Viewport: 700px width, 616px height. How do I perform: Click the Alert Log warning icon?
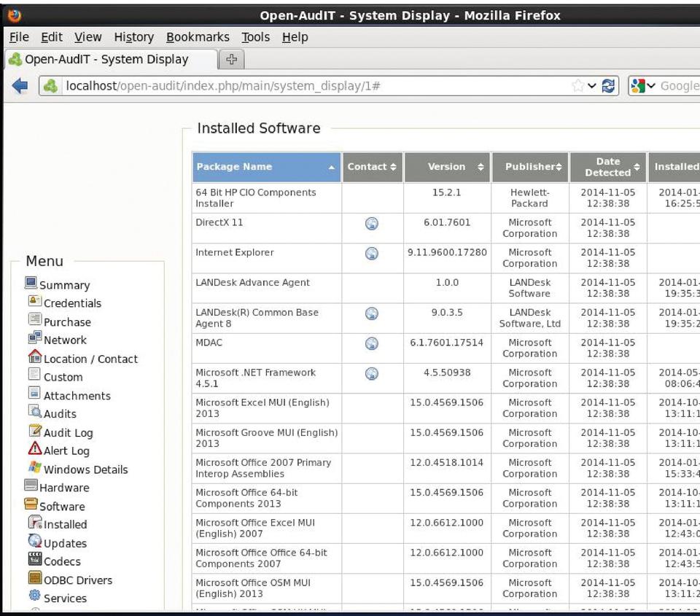(34, 450)
